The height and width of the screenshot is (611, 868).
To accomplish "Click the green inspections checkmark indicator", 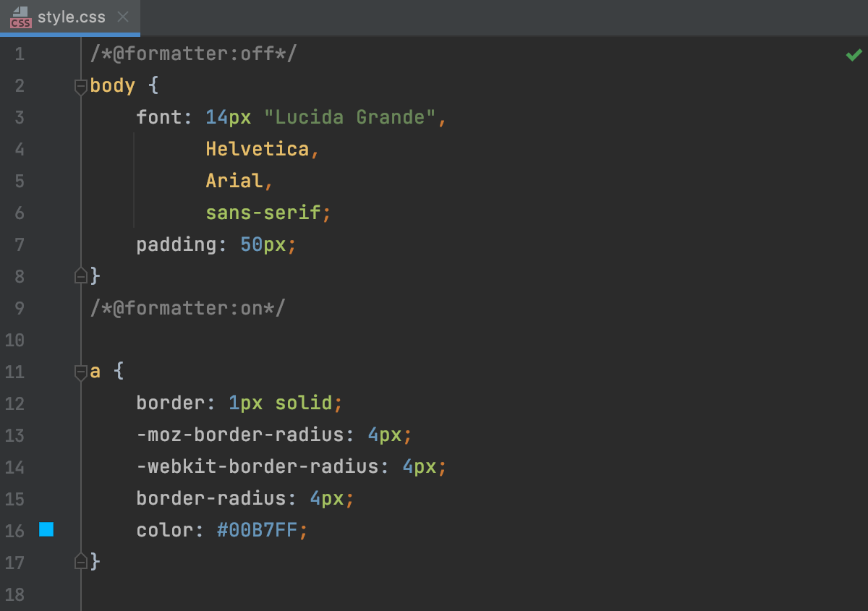I will pos(854,54).
